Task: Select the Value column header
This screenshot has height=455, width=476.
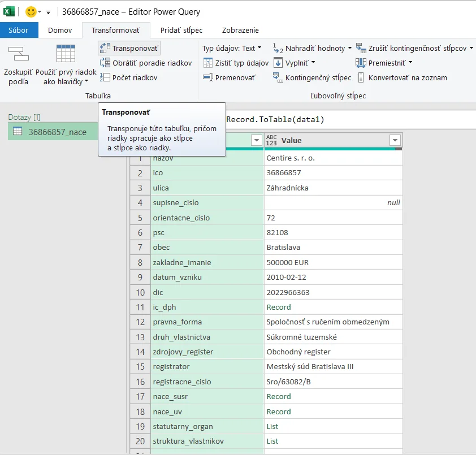Action: pyautogui.click(x=334, y=140)
